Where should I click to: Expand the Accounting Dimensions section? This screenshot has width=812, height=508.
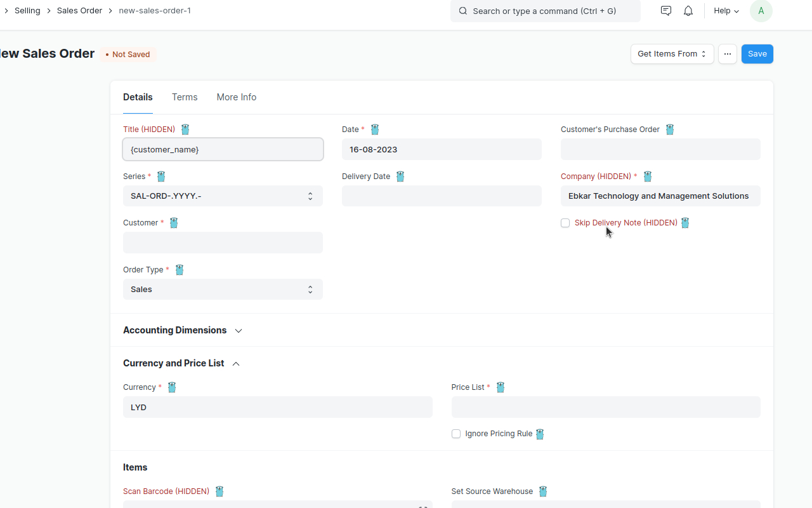click(183, 330)
